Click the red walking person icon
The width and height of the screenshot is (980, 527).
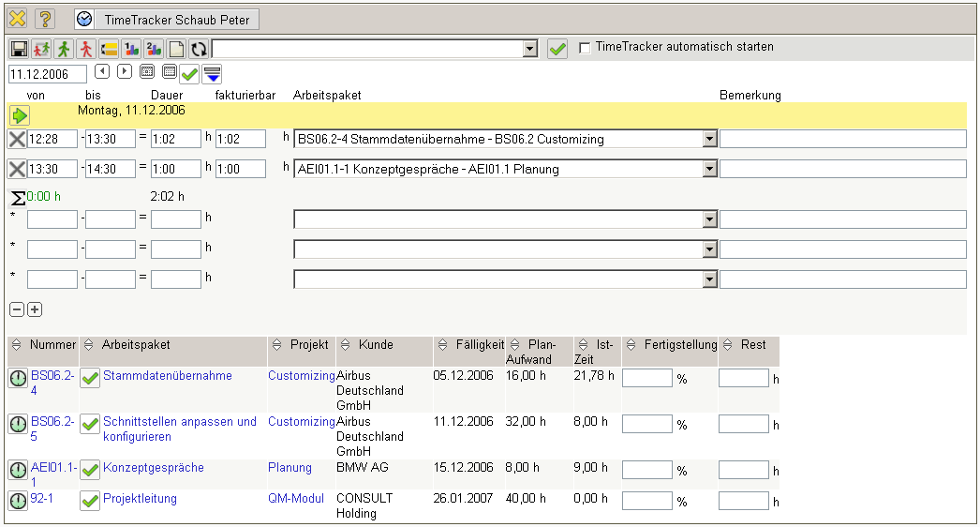[x=86, y=49]
